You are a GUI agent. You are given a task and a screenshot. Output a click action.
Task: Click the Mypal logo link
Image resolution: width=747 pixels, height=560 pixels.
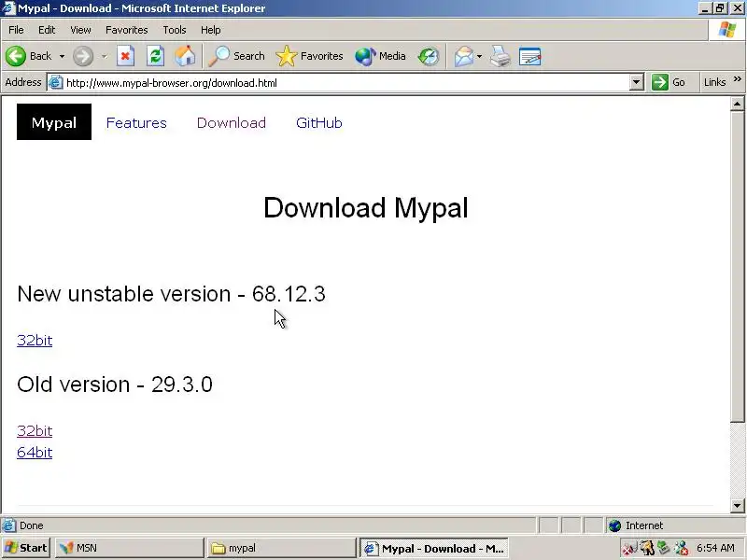pyautogui.click(x=54, y=122)
